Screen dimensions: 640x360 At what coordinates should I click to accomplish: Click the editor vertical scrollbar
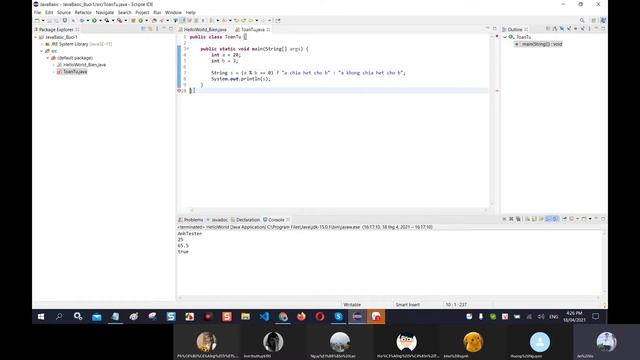click(492, 120)
